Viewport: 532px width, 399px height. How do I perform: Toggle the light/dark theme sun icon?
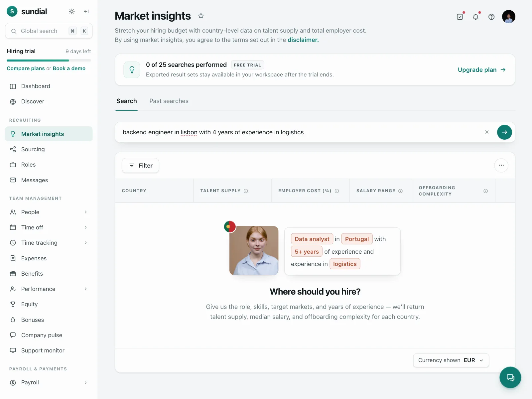pos(71,12)
